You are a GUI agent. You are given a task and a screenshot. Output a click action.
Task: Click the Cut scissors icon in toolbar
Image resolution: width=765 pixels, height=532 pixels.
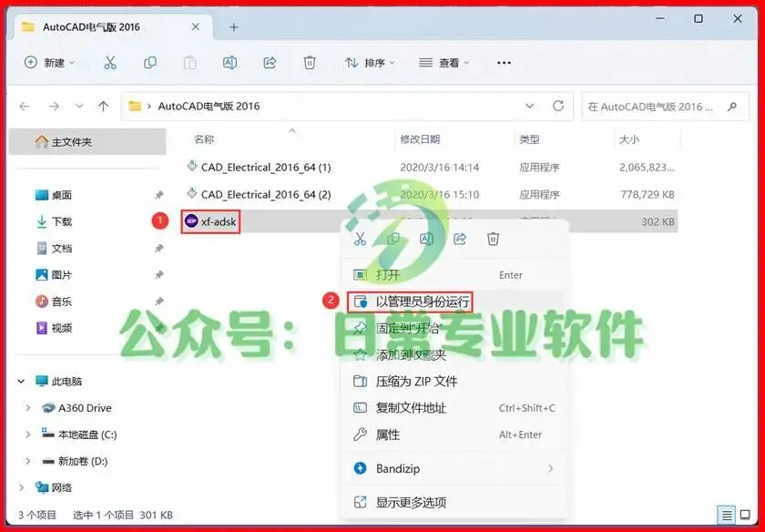110,63
